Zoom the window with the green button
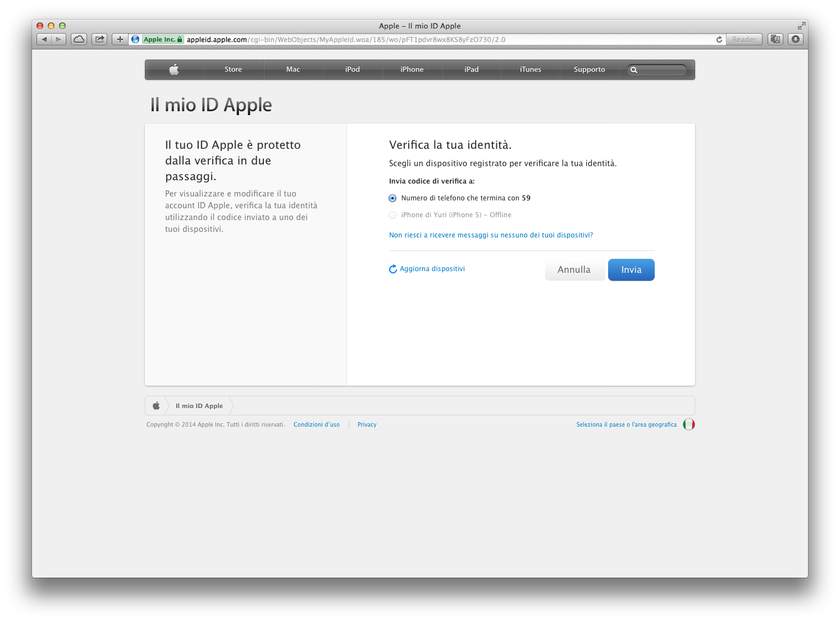The height and width of the screenshot is (622, 840). tap(62, 26)
